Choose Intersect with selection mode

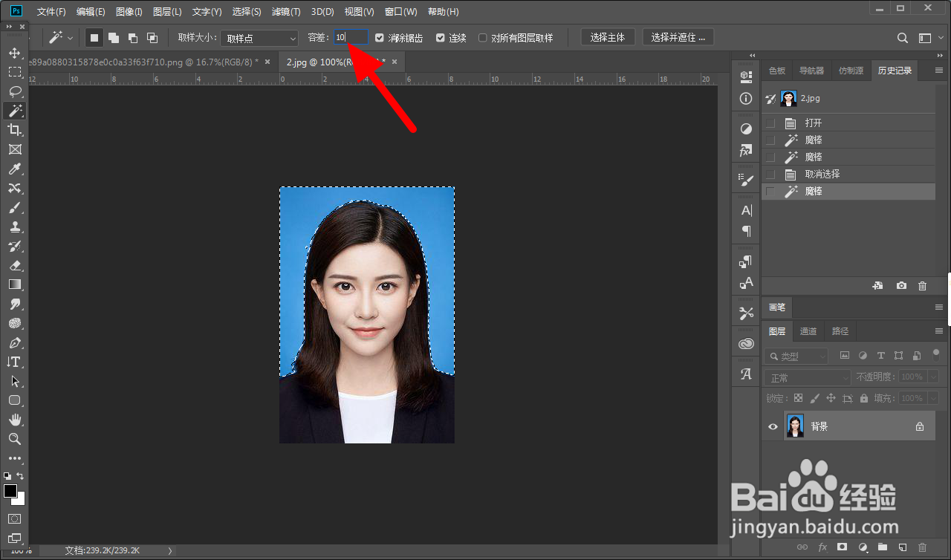pyautogui.click(x=152, y=38)
